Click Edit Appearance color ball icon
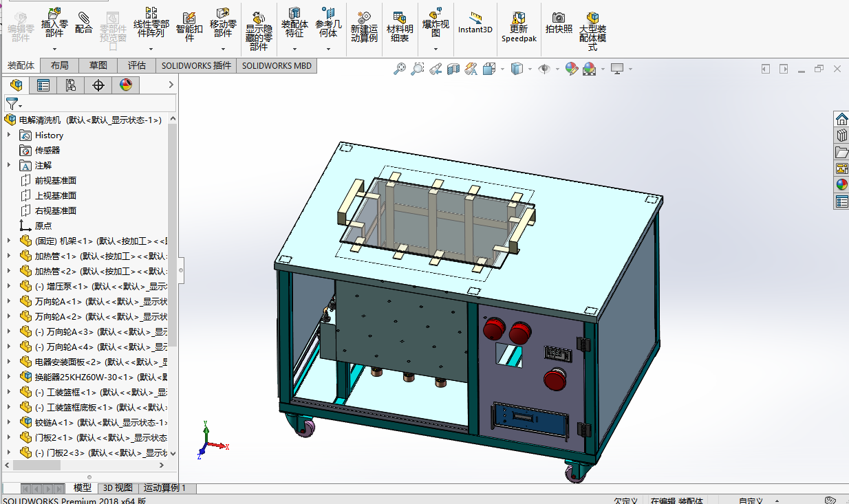The width and height of the screenshot is (849, 504). point(571,69)
